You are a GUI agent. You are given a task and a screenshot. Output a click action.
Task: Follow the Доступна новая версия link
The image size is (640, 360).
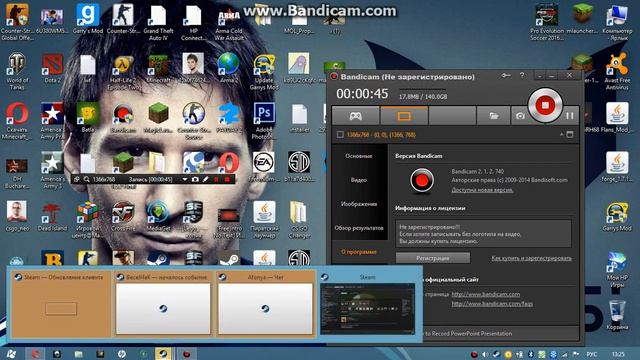tap(482, 190)
